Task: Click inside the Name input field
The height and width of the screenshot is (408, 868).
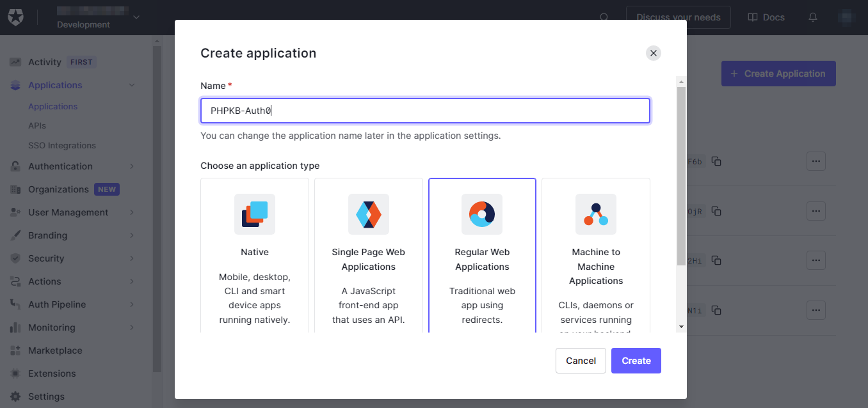Action: 425,110
